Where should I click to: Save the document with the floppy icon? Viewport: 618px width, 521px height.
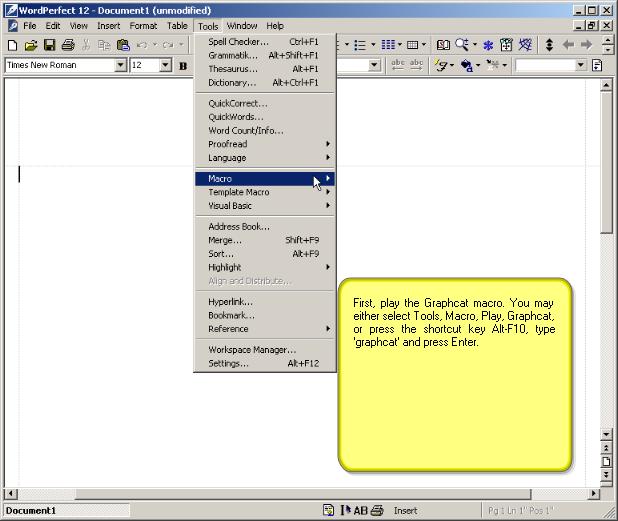tap(49, 45)
